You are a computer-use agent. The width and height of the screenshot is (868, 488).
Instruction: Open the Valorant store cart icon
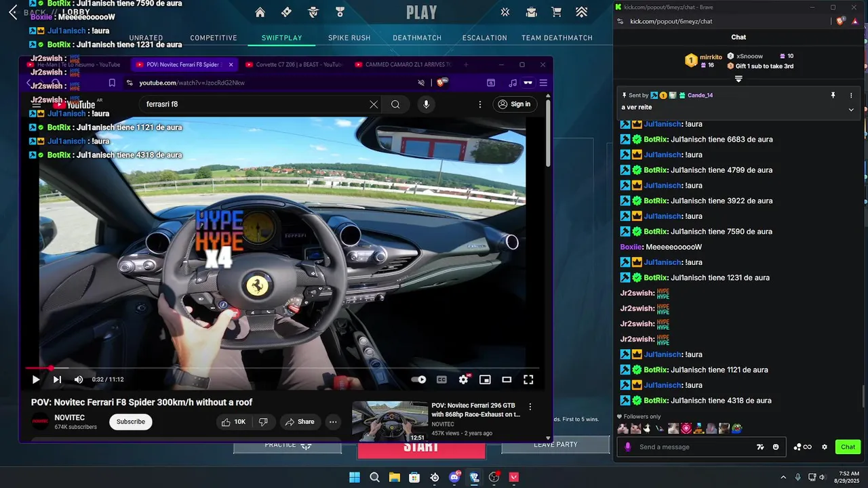coord(557,12)
